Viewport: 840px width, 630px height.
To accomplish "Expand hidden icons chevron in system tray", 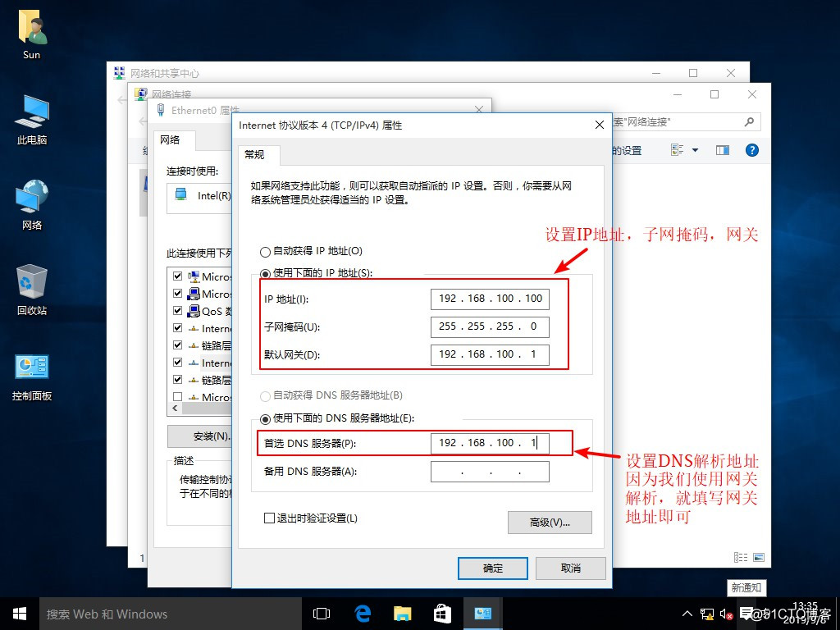I will tap(687, 613).
